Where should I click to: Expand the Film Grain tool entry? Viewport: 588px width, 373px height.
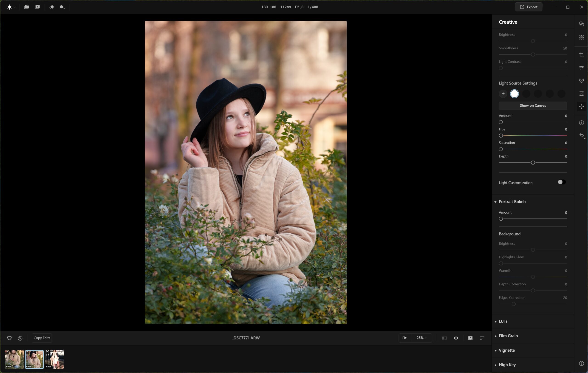click(508, 336)
